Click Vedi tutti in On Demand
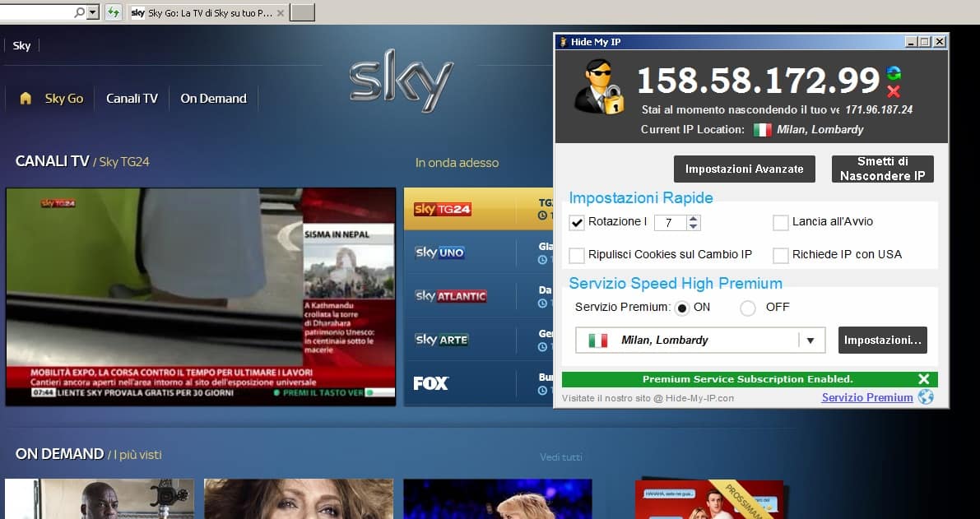980x519 pixels. point(560,457)
